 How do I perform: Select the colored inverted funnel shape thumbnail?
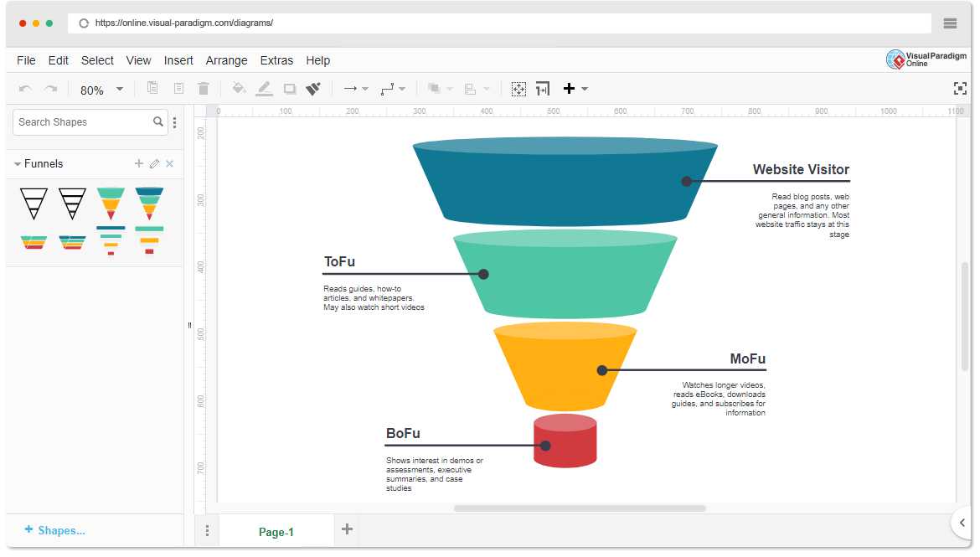[111, 204]
